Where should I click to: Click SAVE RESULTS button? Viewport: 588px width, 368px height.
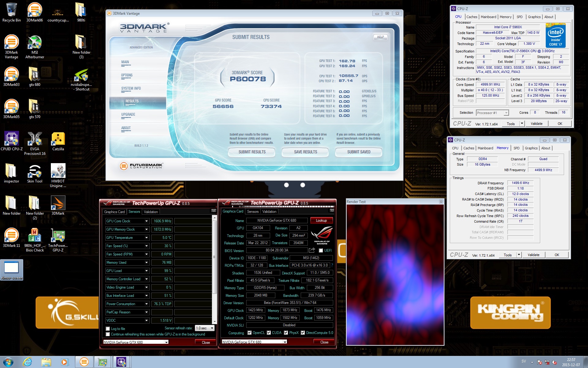point(305,152)
